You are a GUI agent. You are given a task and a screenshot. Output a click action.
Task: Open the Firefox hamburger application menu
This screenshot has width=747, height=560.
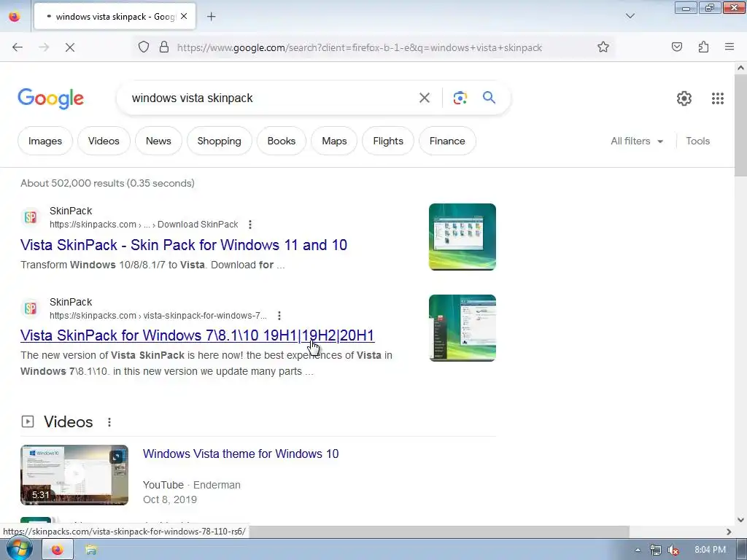[x=729, y=47]
